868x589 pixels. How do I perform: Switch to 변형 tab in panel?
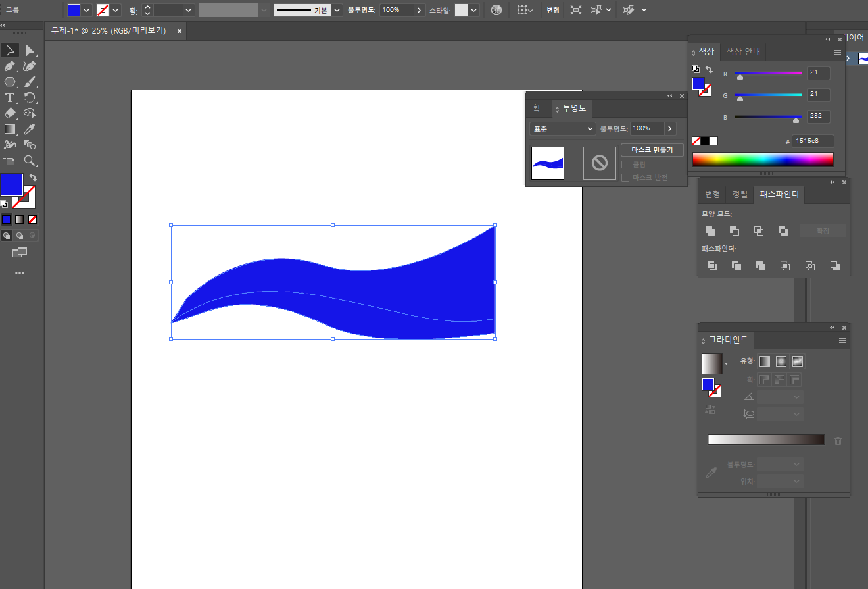pyautogui.click(x=713, y=195)
